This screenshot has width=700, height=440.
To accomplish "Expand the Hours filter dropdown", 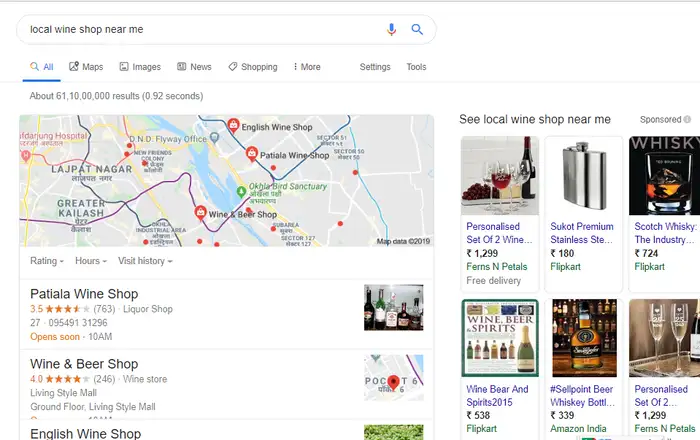I will [x=90, y=261].
